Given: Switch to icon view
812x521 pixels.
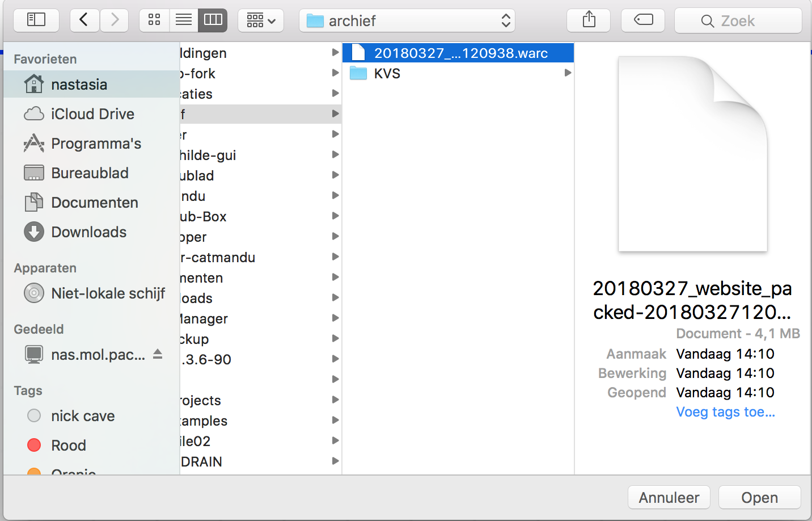Looking at the screenshot, I should (154, 20).
